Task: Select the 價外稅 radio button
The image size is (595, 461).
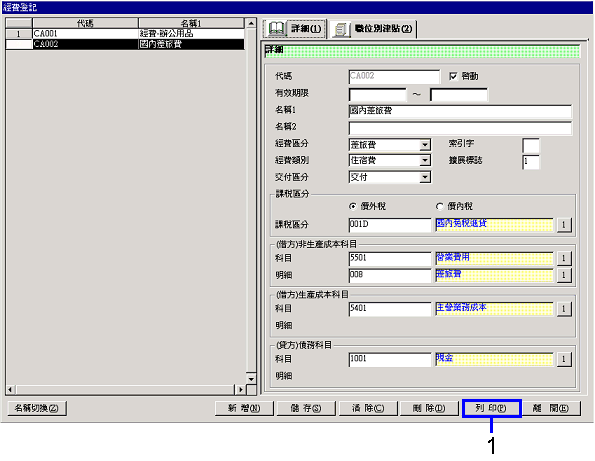Action: (353, 206)
